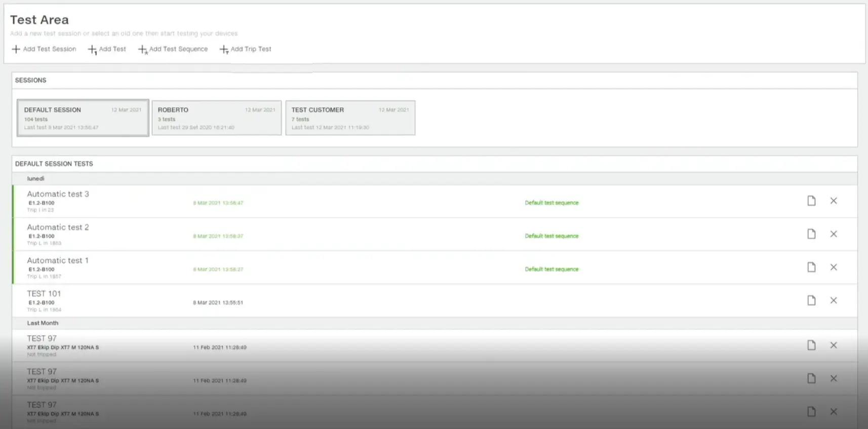868x429 pixels.
Task: Collapse the Last Month group header
Action: click(x=43, y=323)
